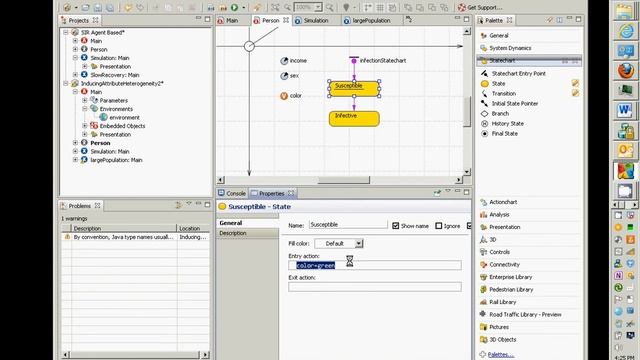Select the Statechart Entry Point palette item
640x360 pixels.
(513, 73)
